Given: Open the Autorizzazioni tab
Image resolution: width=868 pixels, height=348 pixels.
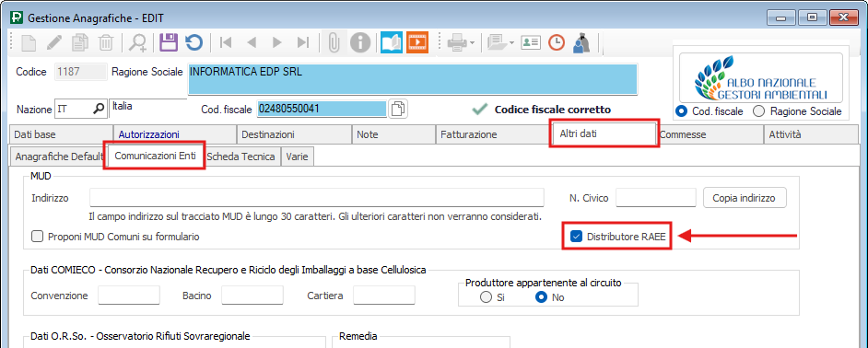Looking at the screenshot, I should pyautogui.click(x=175, y=134).
